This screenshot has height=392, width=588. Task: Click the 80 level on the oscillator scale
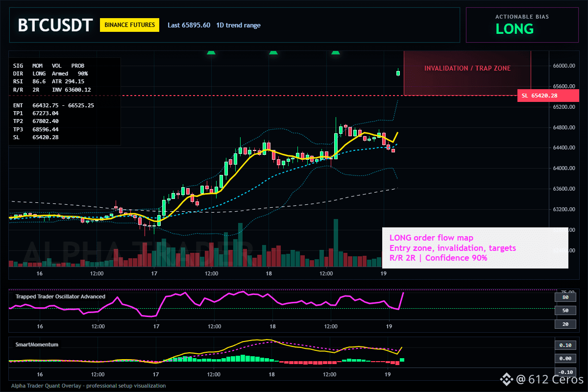(x=565, y=297)
